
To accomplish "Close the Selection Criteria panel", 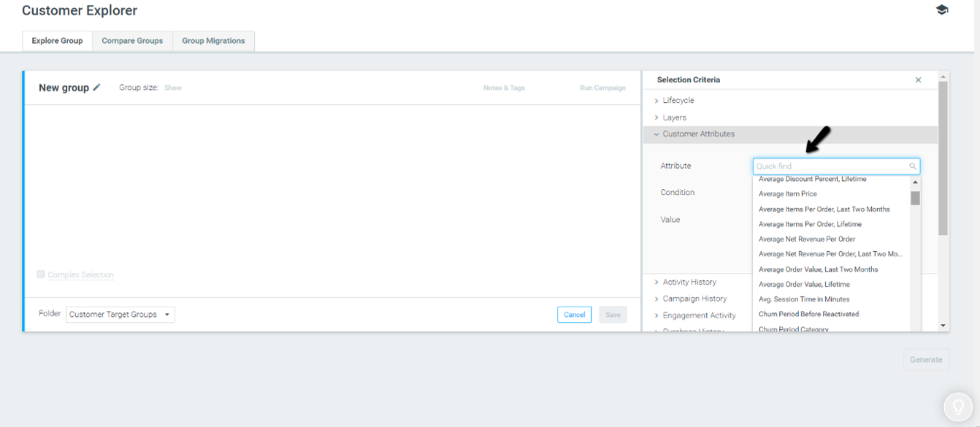I will [x=918, y=80].
